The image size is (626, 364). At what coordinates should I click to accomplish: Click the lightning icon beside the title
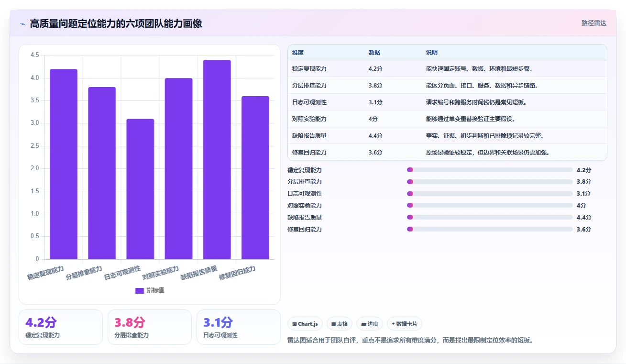click(x=22, y=23)
